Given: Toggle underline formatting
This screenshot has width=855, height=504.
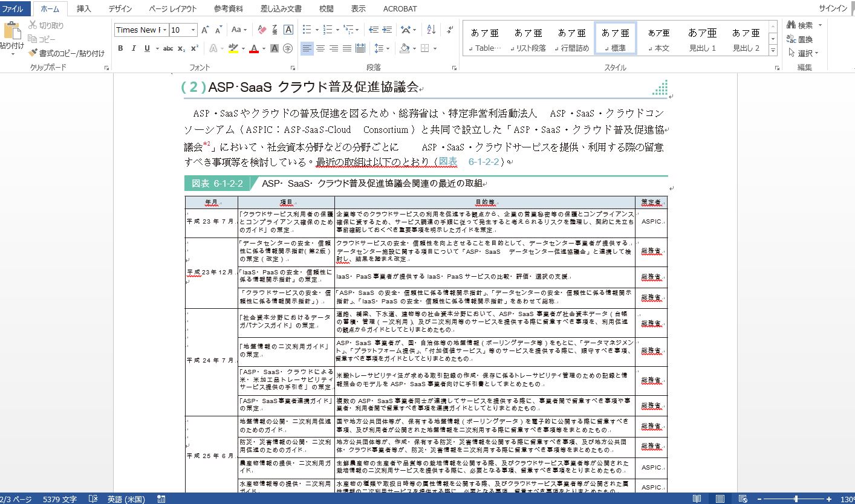Looking at the screenshot, I should pos(147,48).
